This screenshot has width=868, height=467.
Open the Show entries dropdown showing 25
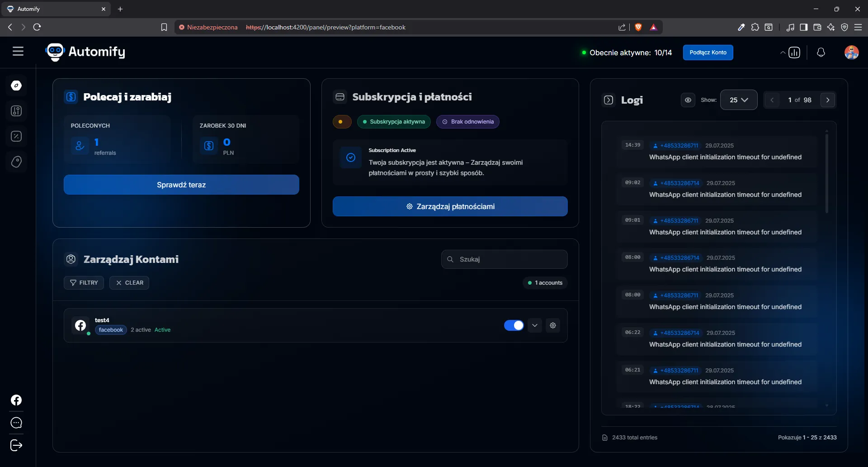pos(739,100)
